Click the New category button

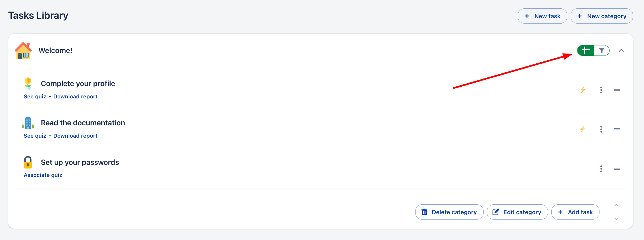pyautogui.click(x=602, y=16)
